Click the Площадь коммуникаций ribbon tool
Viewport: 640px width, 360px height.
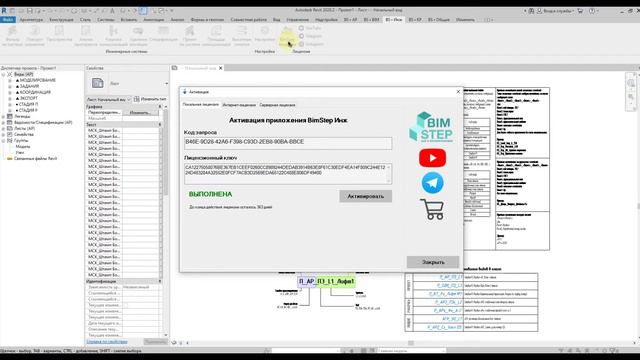click(x=216, y=36)
